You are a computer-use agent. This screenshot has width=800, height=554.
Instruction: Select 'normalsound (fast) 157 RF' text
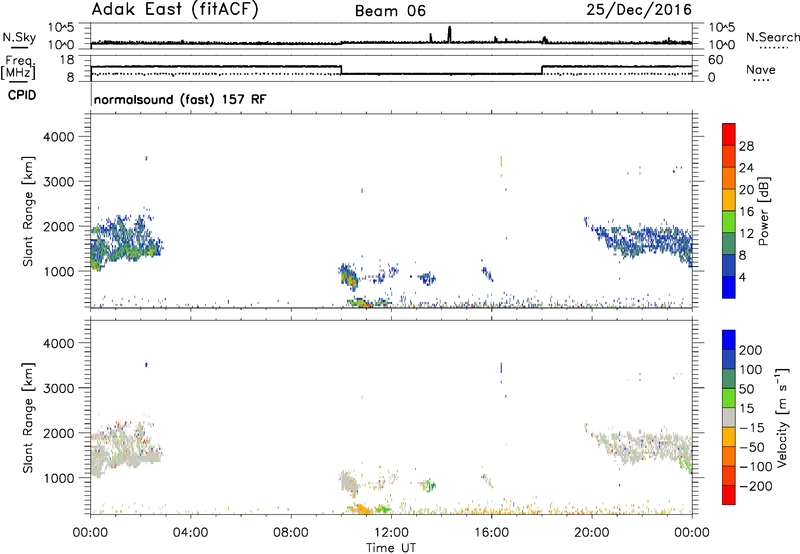pos(180,99)
